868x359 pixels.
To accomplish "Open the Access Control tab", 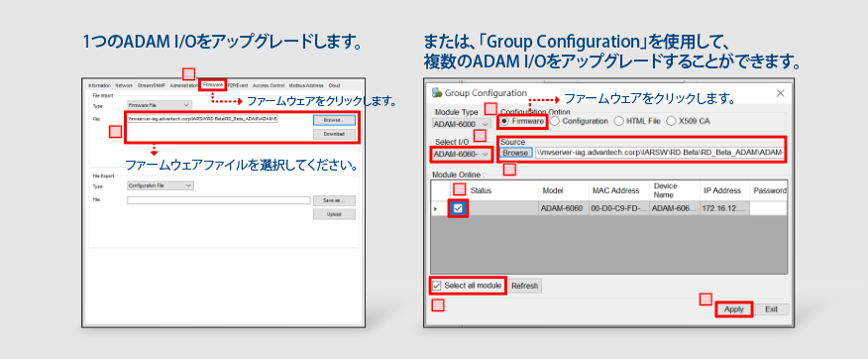I will 269,86.
